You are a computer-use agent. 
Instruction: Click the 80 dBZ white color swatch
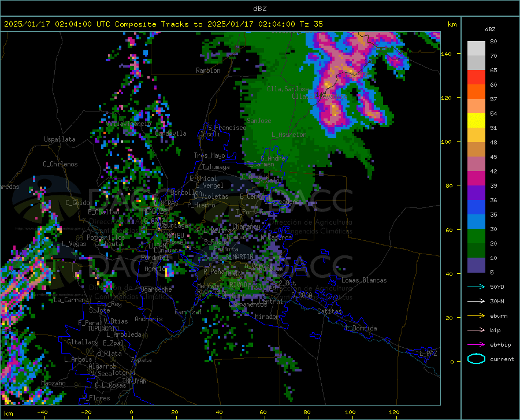476,49
